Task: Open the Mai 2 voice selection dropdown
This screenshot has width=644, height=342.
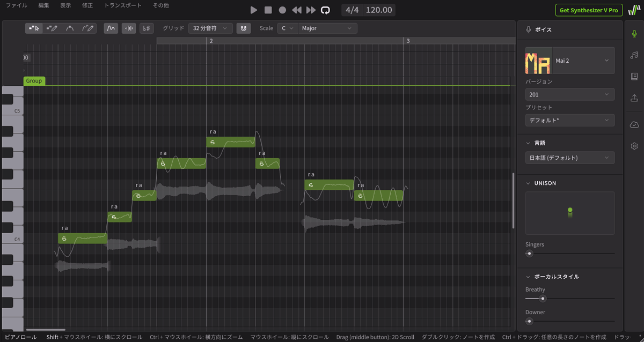Action: click(583, 61)
